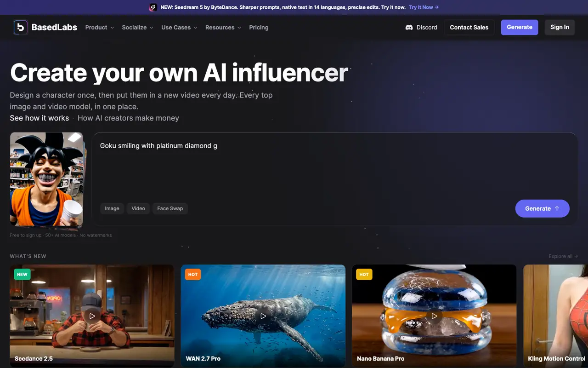Play the Seedance 2.5 video
Viewport: 588px width, 368px height.
(x=92, y=316)
